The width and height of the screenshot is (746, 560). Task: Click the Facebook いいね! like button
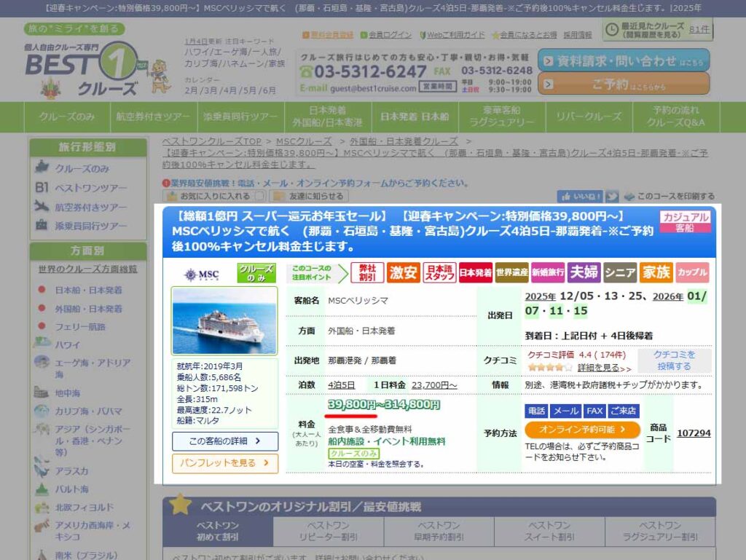tap(580, 196)
